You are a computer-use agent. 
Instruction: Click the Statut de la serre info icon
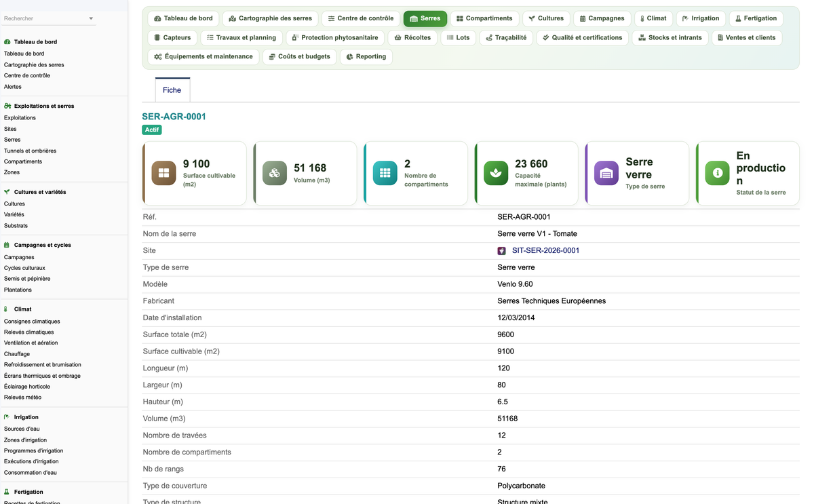(718, 173)
